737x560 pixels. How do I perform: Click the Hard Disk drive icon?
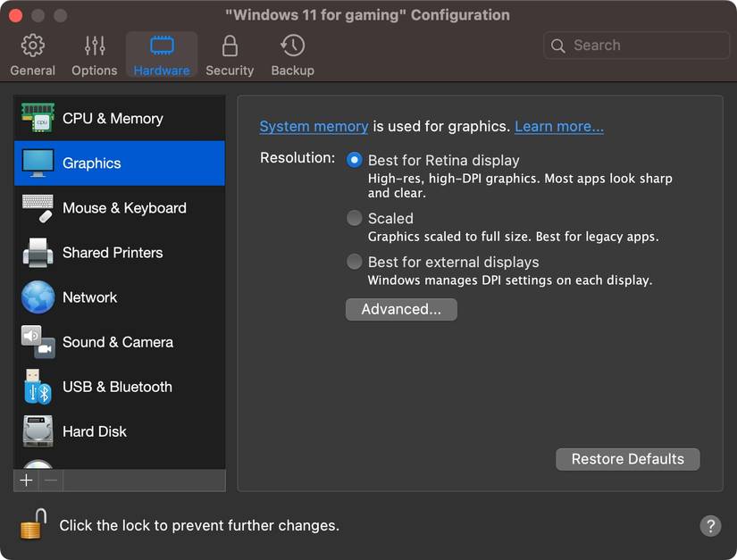38,430
